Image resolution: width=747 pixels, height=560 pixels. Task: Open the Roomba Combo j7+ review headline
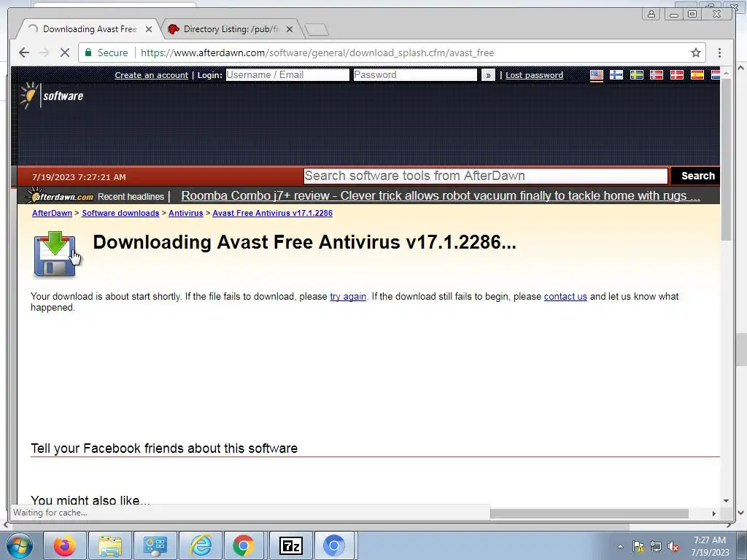pyautogui.click(x=441, y=195)
